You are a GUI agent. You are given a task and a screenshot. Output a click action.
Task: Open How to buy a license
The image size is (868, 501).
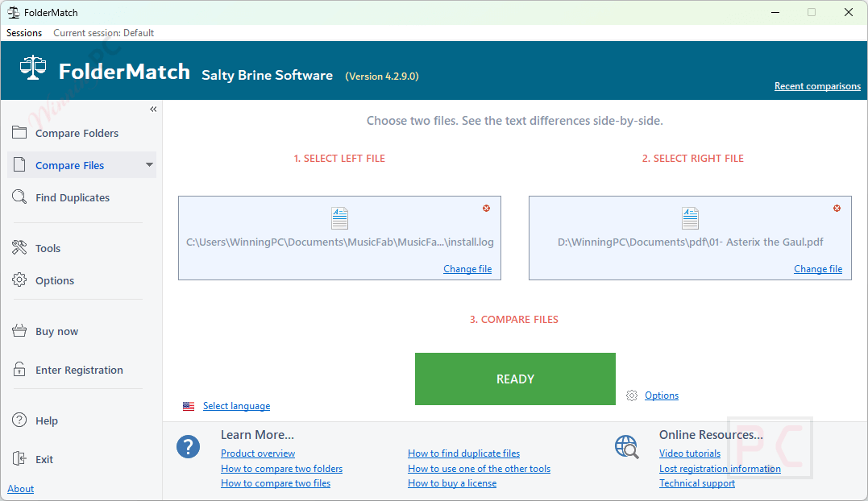click(x=452, y=483)
